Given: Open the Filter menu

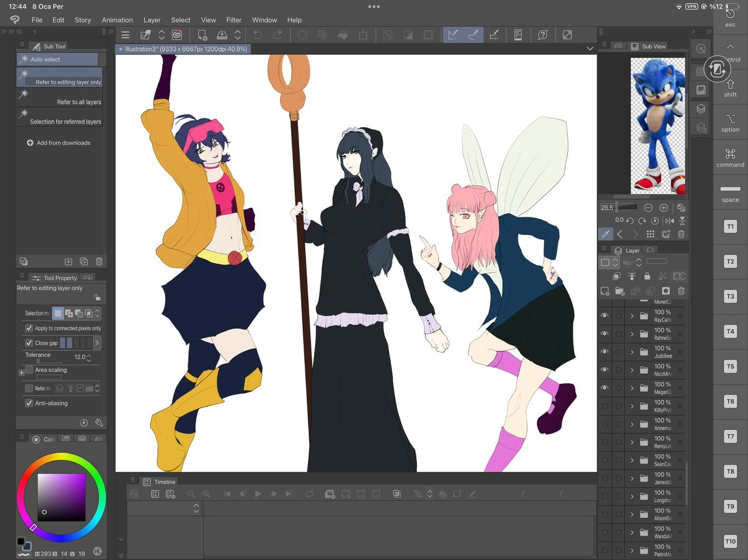Looking at the screenshot, I should point(234,20).
